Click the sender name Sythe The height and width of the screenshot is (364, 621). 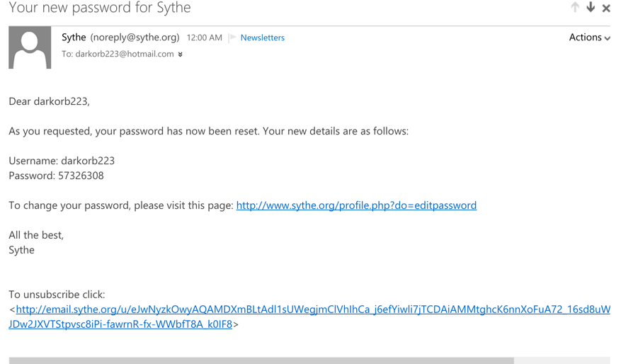click(74, 38)
